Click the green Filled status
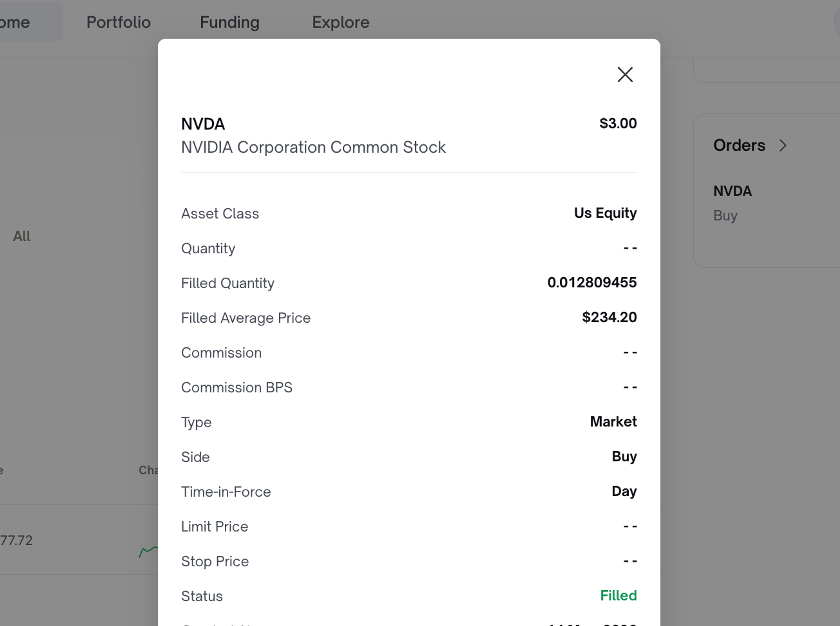 click(x=618, y=596)
